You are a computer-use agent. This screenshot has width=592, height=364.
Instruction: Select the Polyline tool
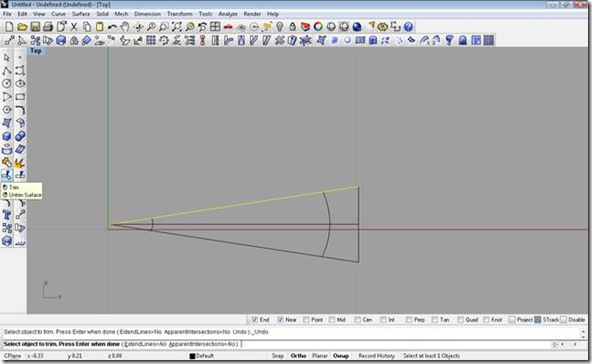click(7, 71)
